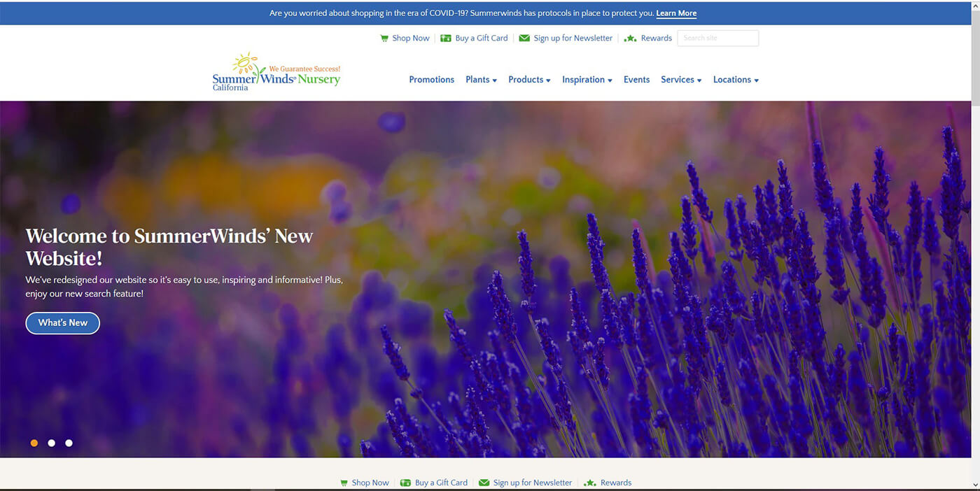Click the Rewards leaf icon in top bar
980x491 pixels.
coord(630,38)
